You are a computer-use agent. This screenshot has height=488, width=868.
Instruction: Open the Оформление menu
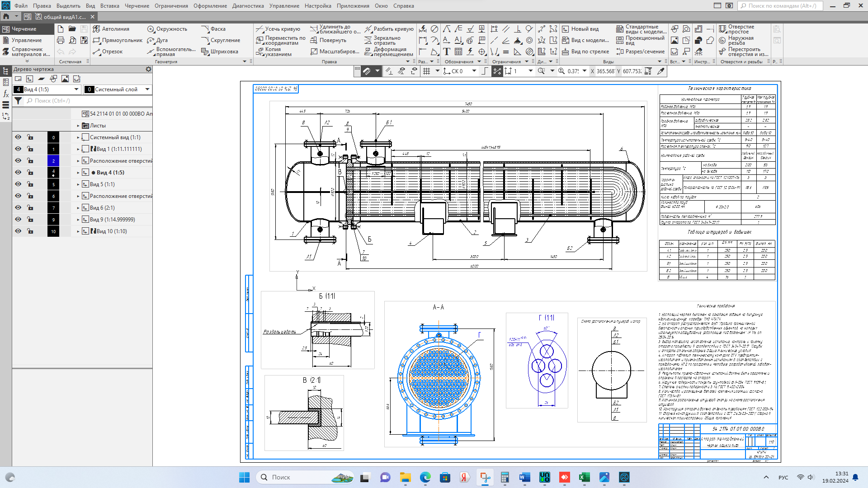point(210,6)
